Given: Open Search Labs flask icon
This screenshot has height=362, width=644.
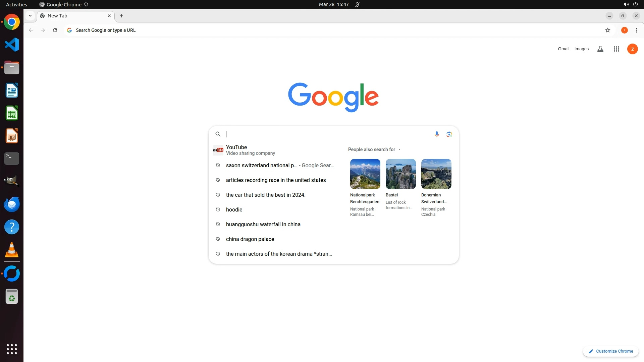Looking at the screenshot, I should (600, 49).
